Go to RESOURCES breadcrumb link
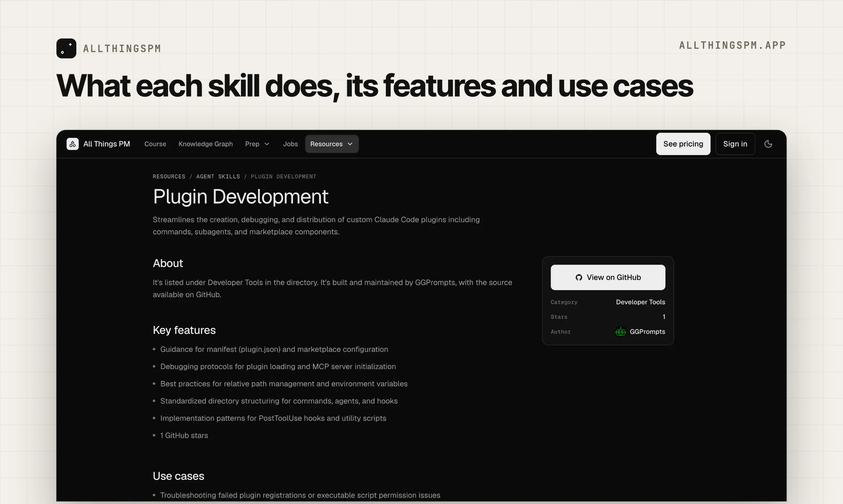Viewport: 843px width, 504px height. click(x=169, y=176)
